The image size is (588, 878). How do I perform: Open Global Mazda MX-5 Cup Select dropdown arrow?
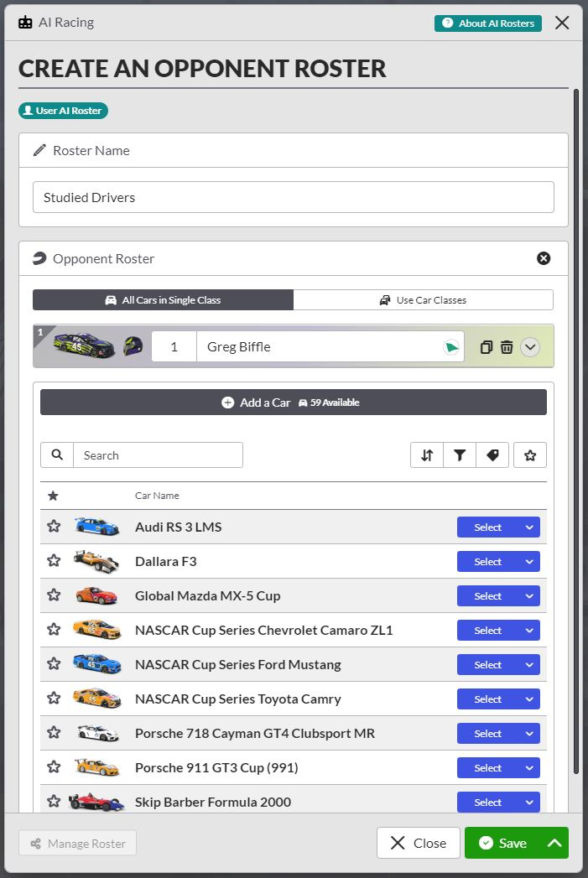[529, 595]
